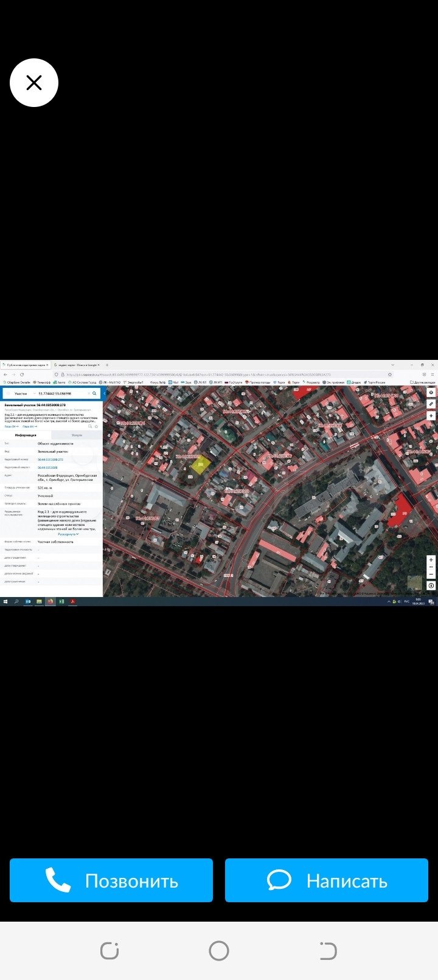Close the image viewer with X button
438x980 pixels.
[x=34, y=83]
